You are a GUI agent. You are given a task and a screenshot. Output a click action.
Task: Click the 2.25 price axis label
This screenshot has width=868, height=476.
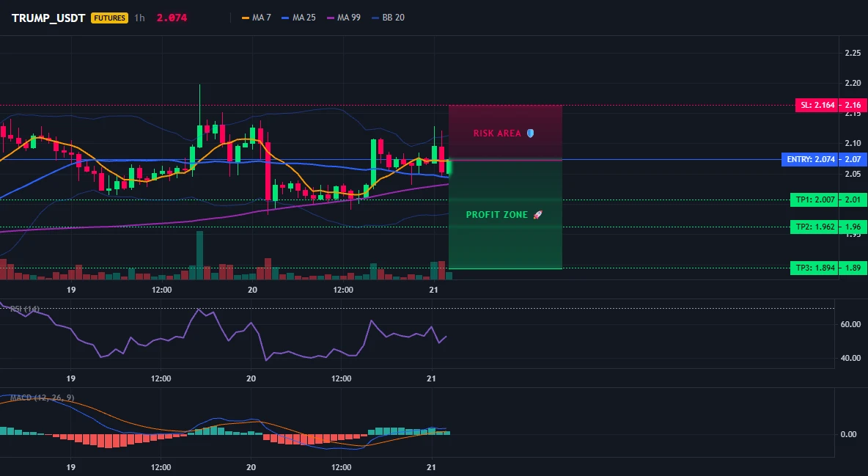coord(853,54)
